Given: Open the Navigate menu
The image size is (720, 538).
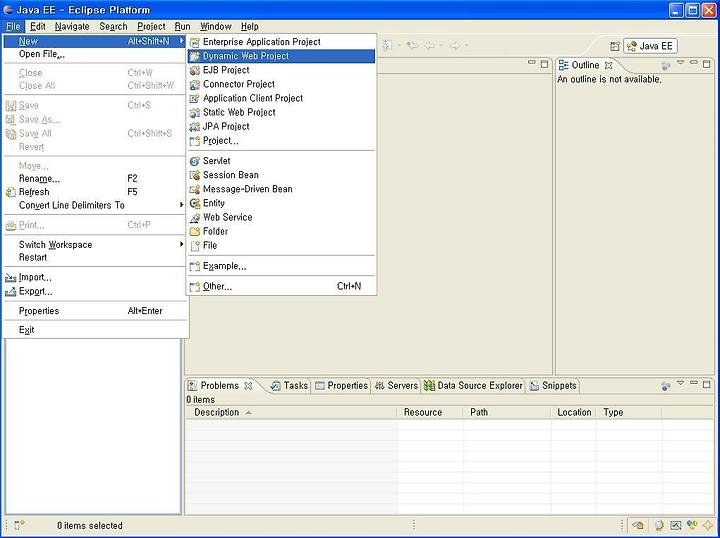Looking at the screenshot, I should [72, 27].
